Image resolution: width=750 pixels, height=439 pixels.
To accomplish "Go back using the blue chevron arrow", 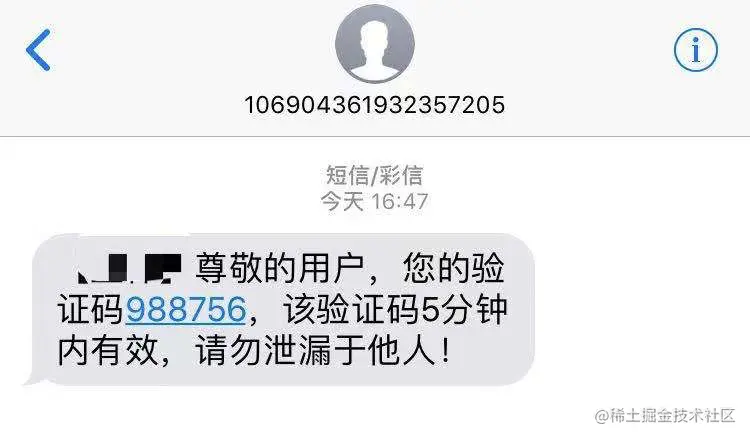I will [x=38, y=50].
